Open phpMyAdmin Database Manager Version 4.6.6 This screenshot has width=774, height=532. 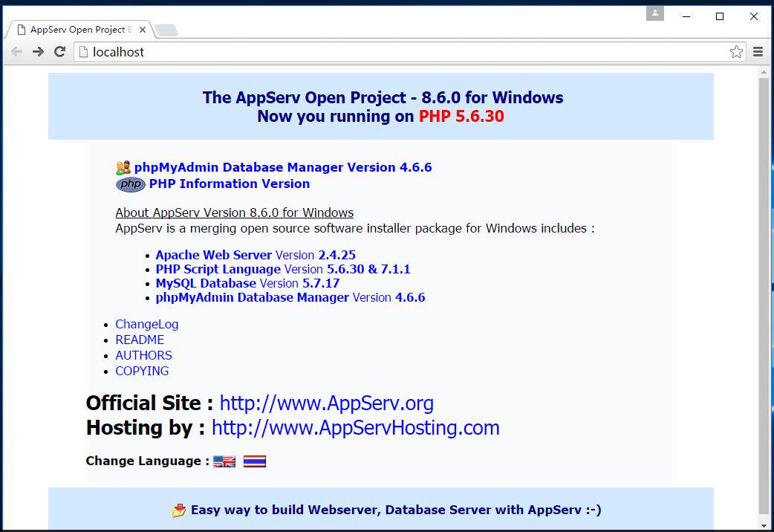click(283, 167)
